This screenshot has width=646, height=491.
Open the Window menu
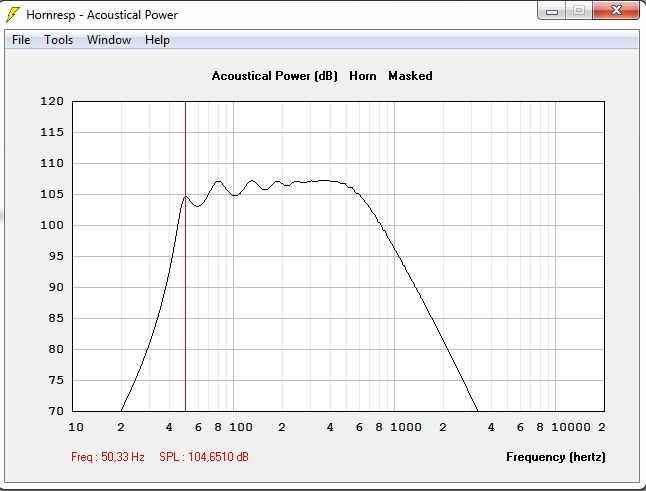109,40
